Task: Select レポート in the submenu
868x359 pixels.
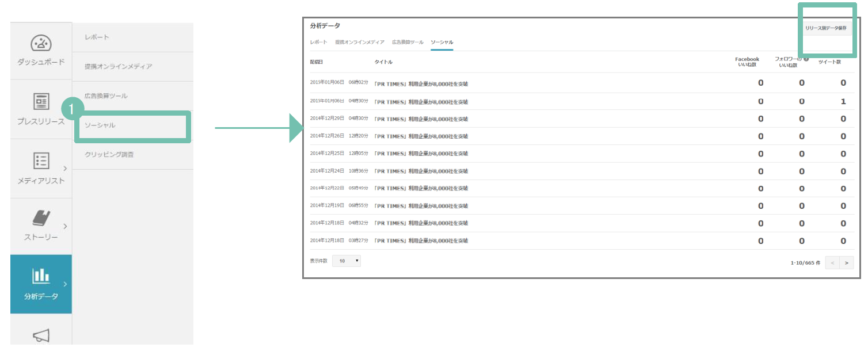Action: [x=97, y=37]
